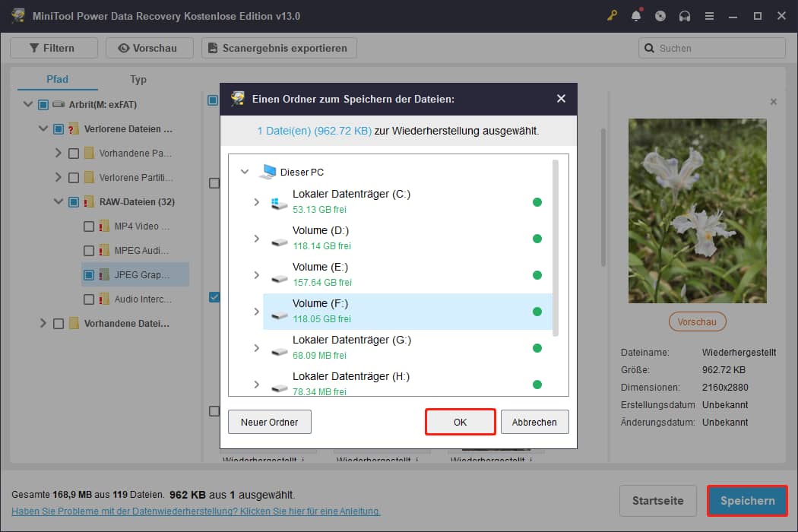The width and height of the screenshot is (798, 532).
Task: Check the MP4 Video checkbox
Action: tap(89, 226)
